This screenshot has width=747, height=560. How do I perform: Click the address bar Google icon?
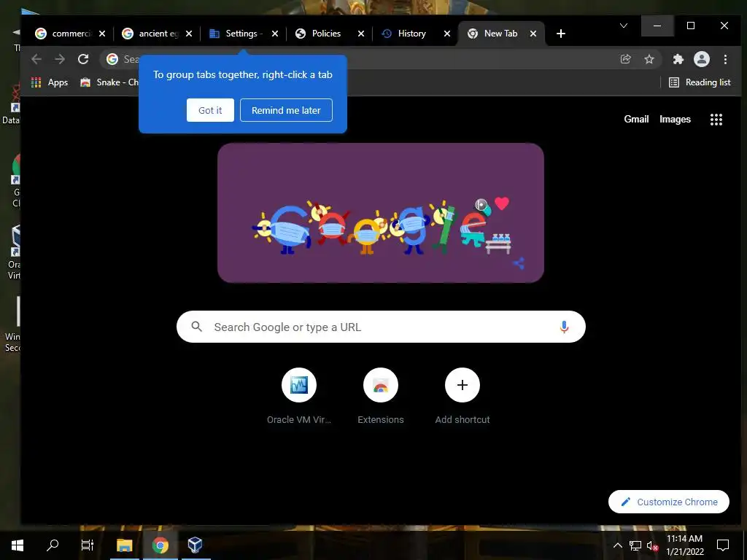click(x=112, y=59)
